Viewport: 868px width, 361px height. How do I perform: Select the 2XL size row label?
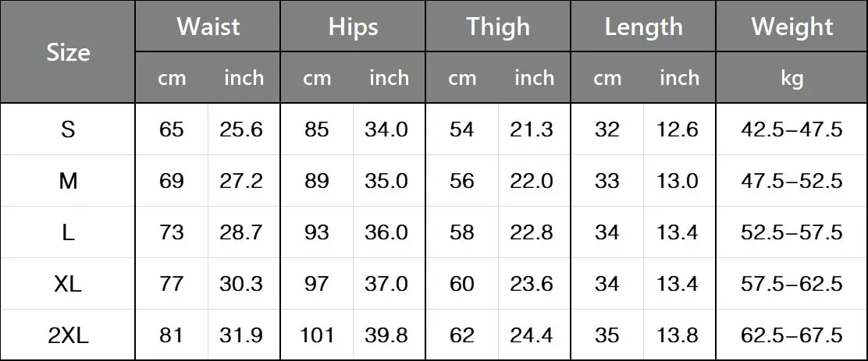click(68, 335)
